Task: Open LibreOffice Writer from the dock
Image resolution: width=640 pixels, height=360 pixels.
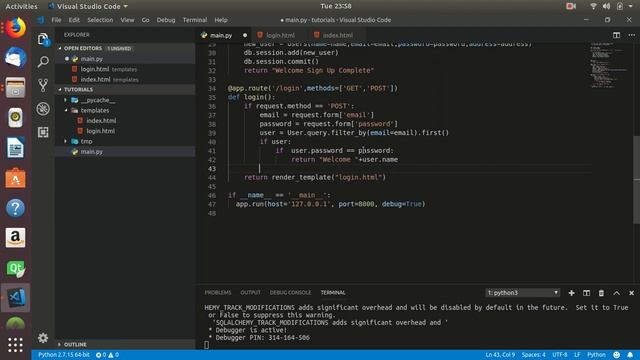Action: (x=16, y=147)
